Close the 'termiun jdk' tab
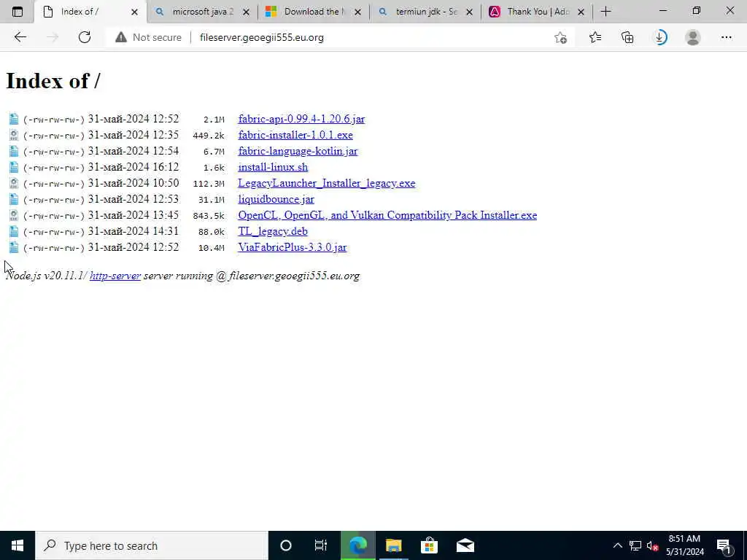Viewport: 747px width, 560px height. pyautogui.click(x=469, y=12)
